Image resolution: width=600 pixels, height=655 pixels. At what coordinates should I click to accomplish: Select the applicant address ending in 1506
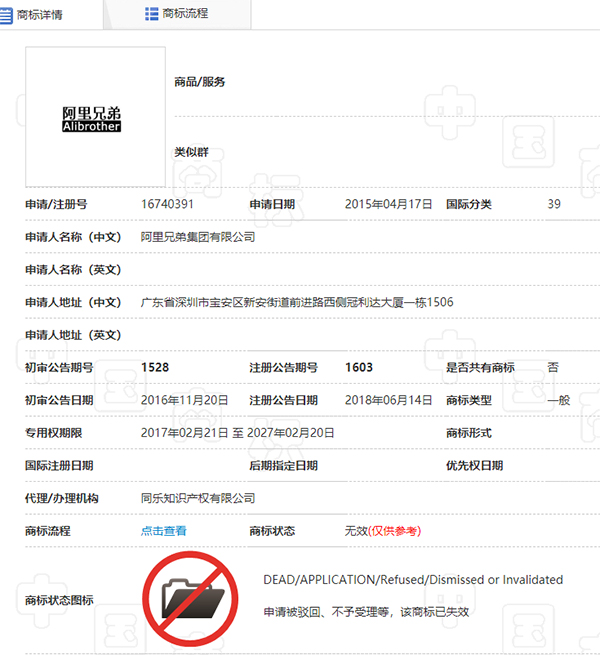297,302
